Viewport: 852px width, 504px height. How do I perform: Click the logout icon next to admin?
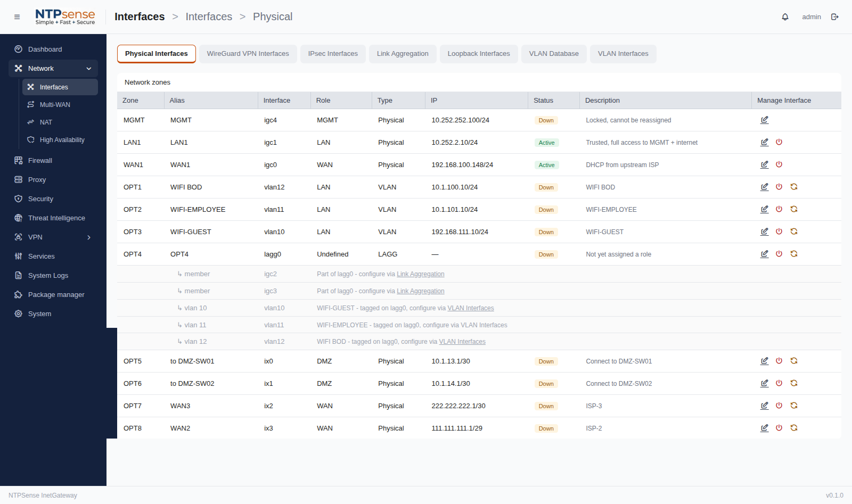pos(835,17)
